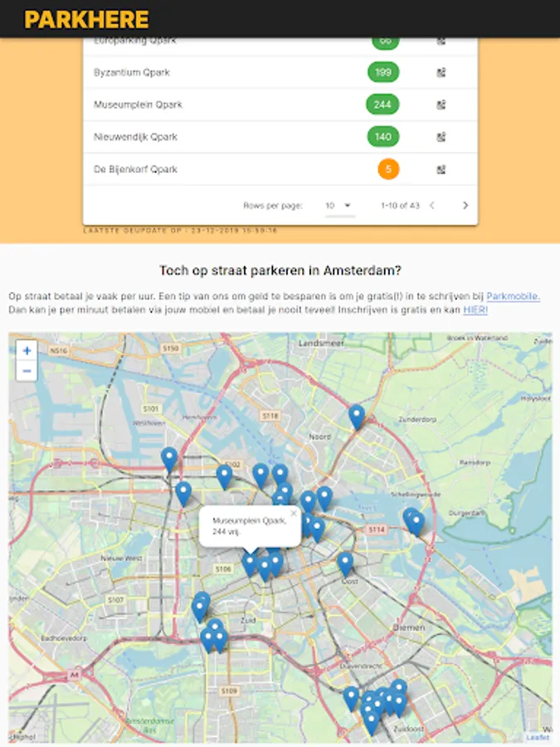The image size is (560, 747).
Task: Open map icon for Nieuwendijk Qpark
Action: 441,137
